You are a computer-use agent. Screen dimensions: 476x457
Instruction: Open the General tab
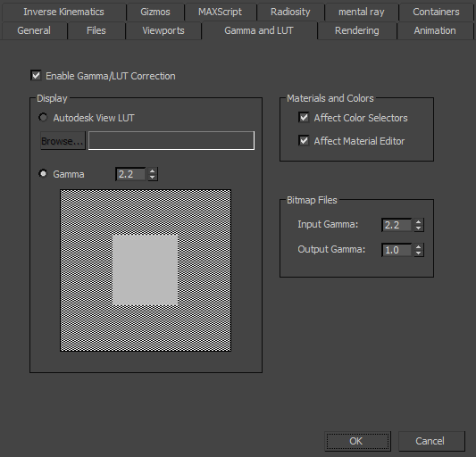[x=34, y=30]
